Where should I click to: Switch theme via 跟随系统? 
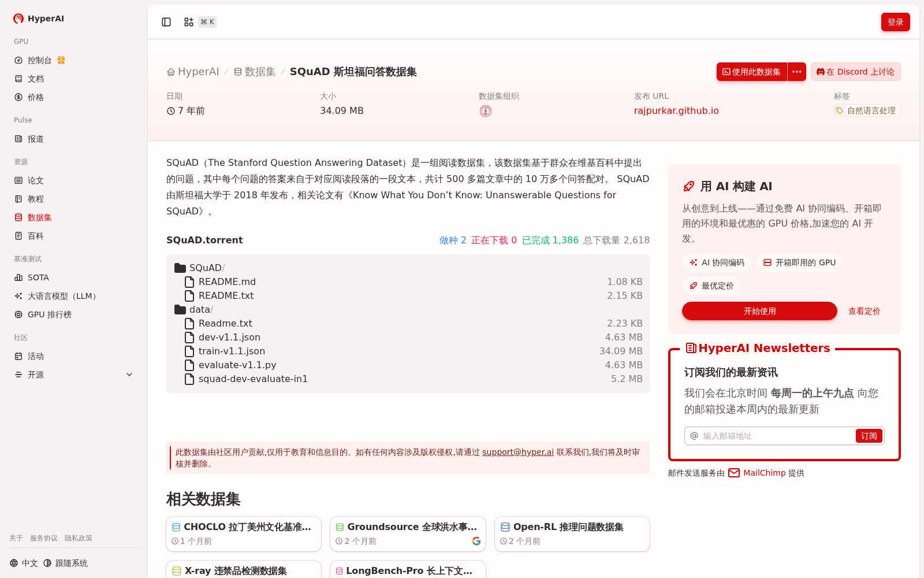click(65, 563)
